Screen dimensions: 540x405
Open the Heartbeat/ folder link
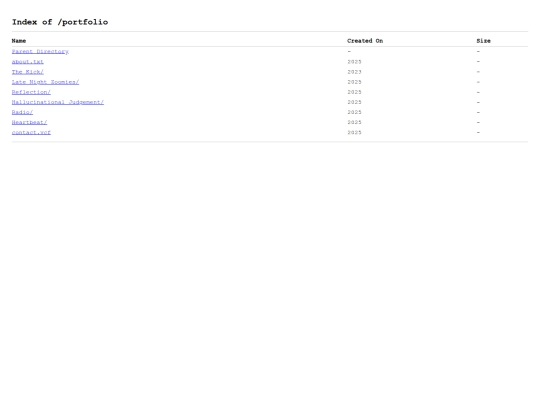click(x=29, y=122)
